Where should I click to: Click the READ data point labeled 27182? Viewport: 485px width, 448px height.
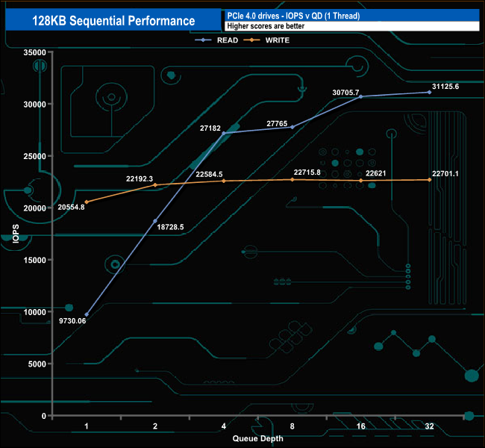[x=224, y=133]
